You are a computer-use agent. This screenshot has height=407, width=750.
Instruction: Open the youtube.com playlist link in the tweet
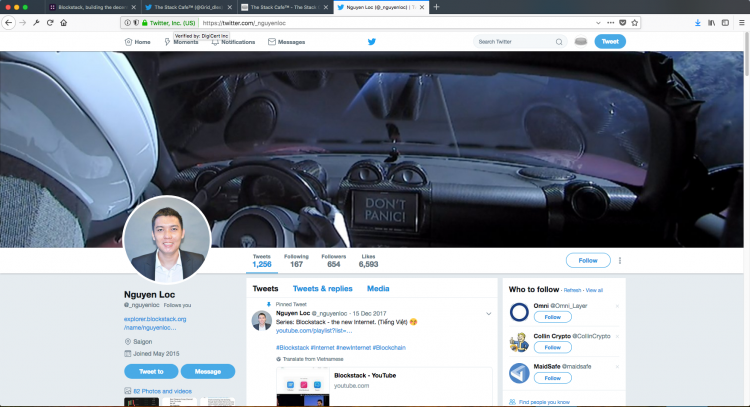[314, 331]
